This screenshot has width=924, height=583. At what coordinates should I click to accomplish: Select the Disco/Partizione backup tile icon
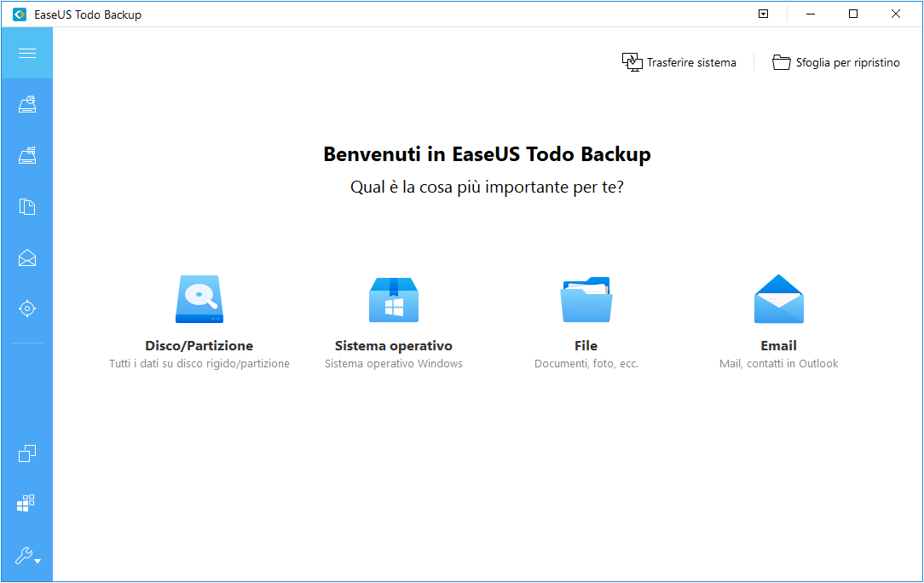[199, 298]
